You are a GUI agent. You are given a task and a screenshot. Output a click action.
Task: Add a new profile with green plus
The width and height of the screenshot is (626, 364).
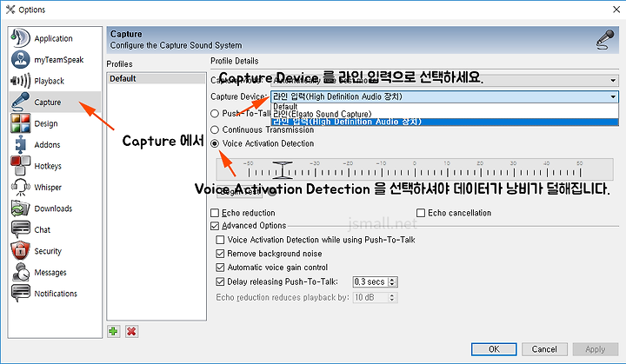point(113,331)
